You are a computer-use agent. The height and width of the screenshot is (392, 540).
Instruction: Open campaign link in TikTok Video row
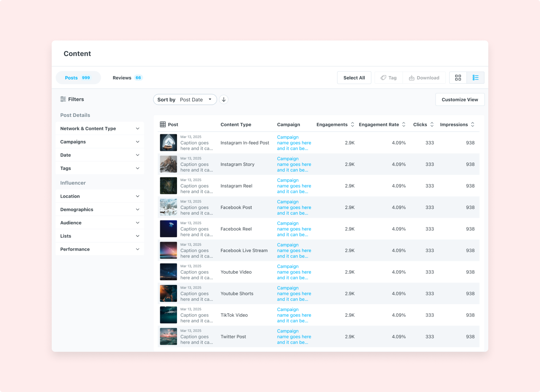[294, 315]
